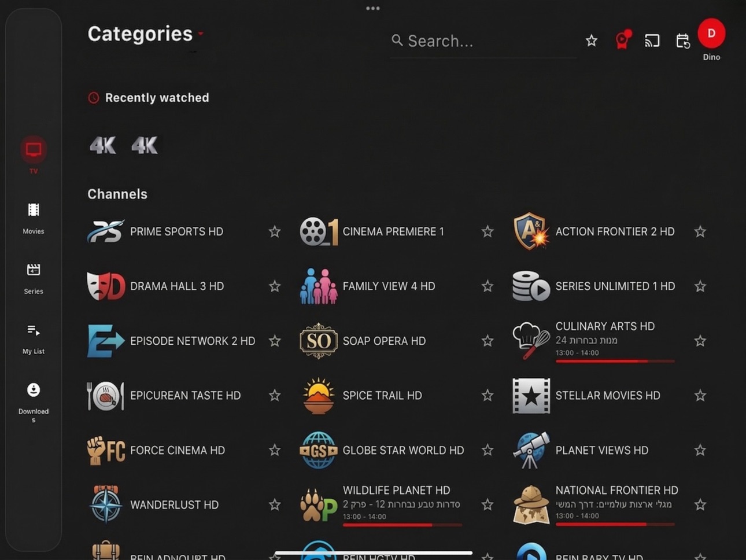Open the first 4K recently watched channel

point(103,145)
